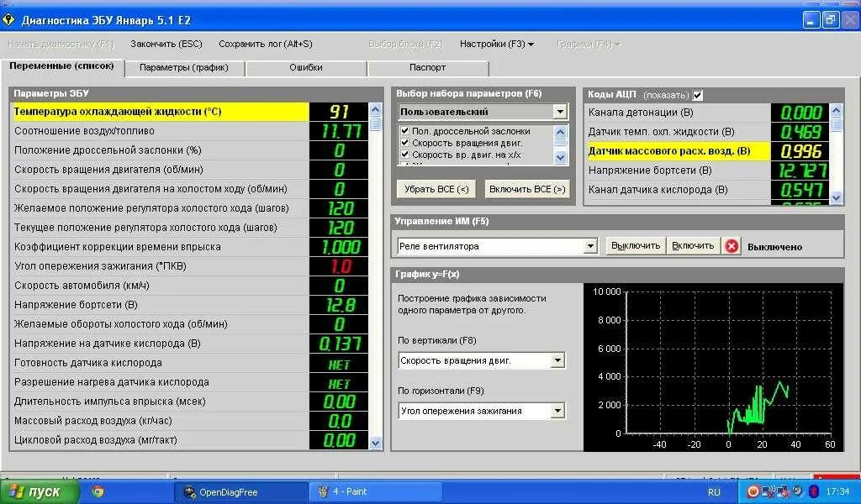
Task: Click down arrow of parameter checklist scrollbar
Action: 560,158
